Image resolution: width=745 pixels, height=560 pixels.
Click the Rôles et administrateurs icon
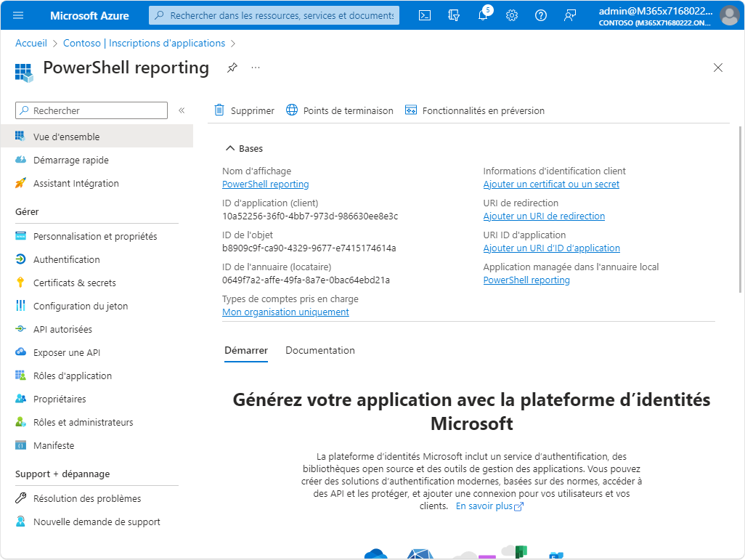click(20, 422)
